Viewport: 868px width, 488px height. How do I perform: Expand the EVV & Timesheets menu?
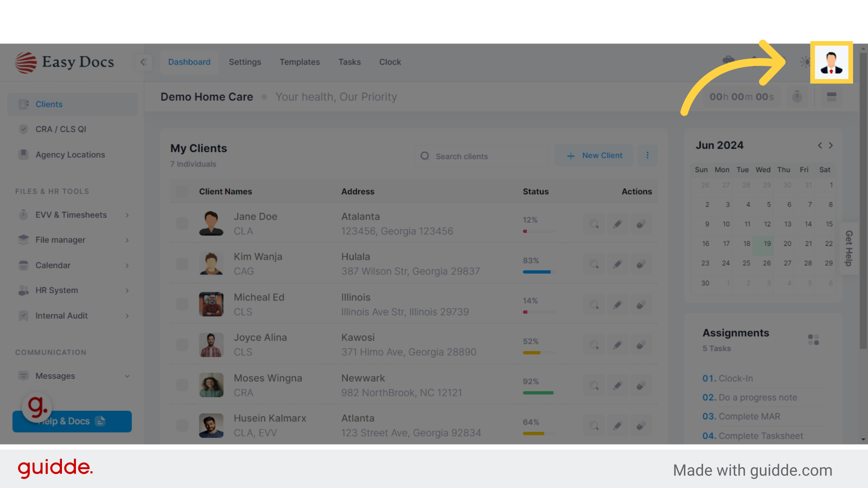pos(127,215)
